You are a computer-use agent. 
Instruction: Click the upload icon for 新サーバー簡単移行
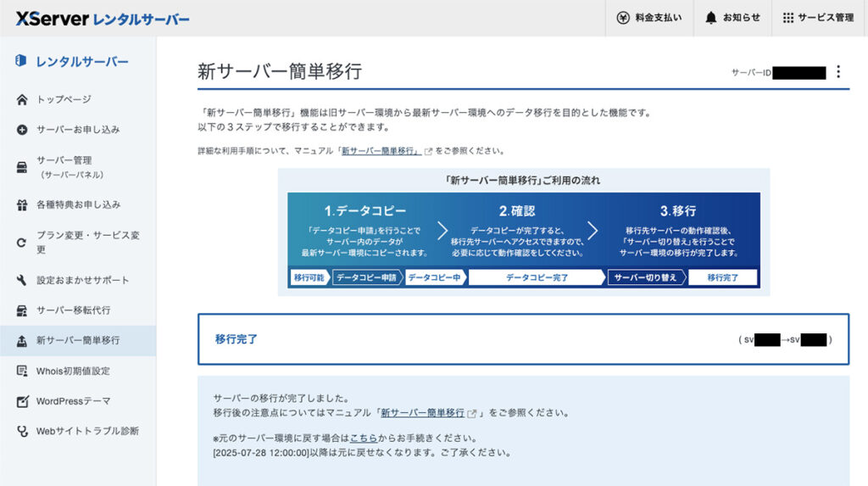coord(21,341)
